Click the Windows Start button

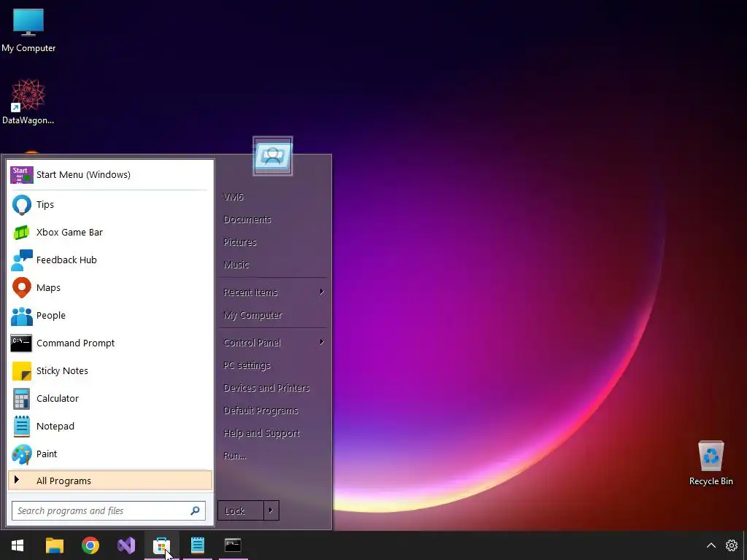pyautogui.click(x=18, y=545)
